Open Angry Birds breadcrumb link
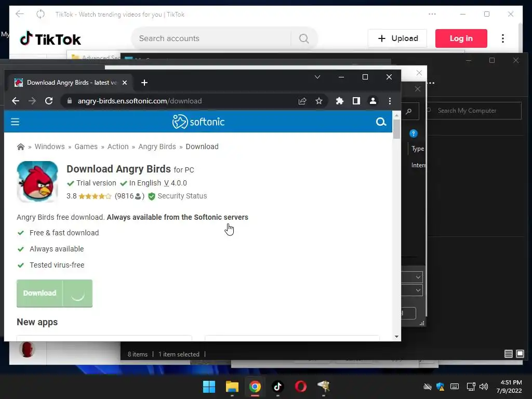Image resolution: width=532 pixels, height=399 pixels. tap(157, 147)
